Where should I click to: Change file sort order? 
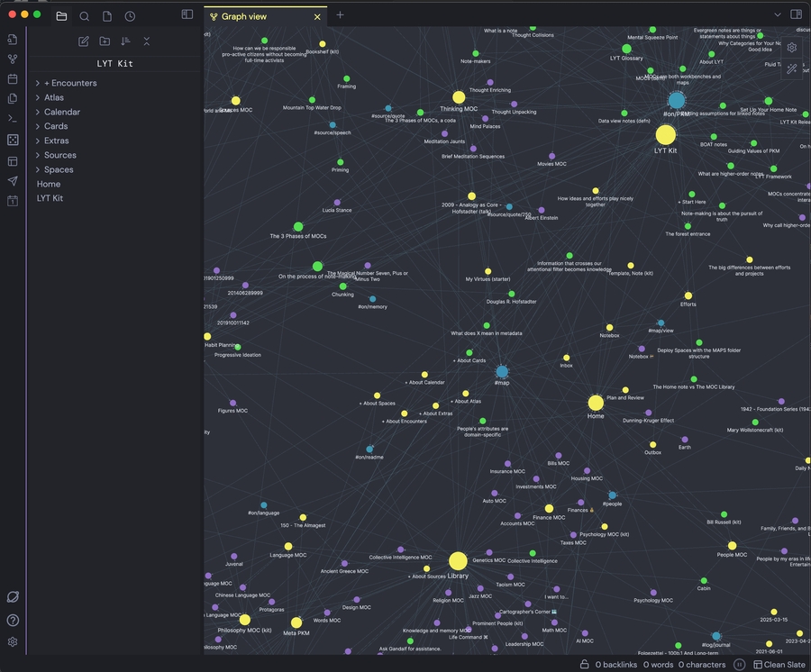click(x=125, y=41)
